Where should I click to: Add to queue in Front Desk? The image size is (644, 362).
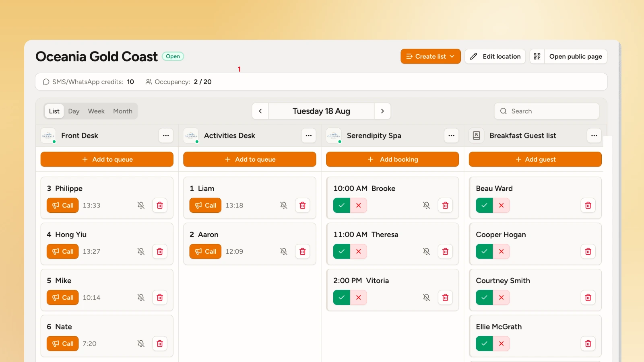tap(107, 159)
